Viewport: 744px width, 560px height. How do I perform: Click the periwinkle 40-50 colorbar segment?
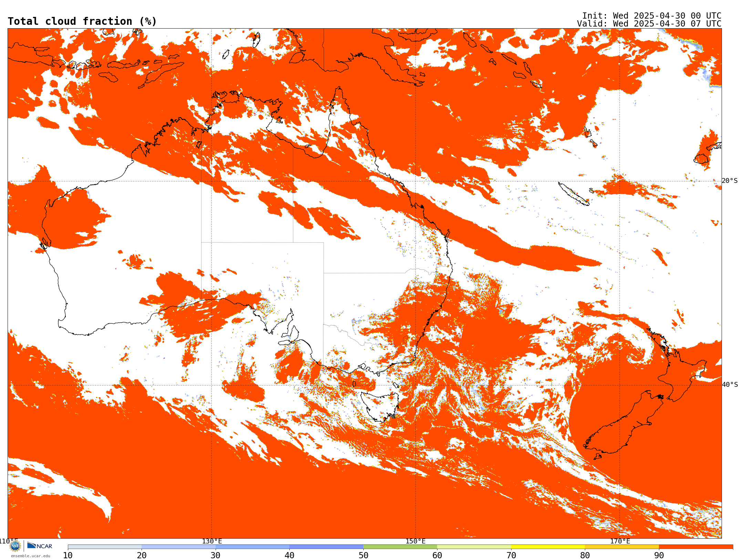point(326,547)
